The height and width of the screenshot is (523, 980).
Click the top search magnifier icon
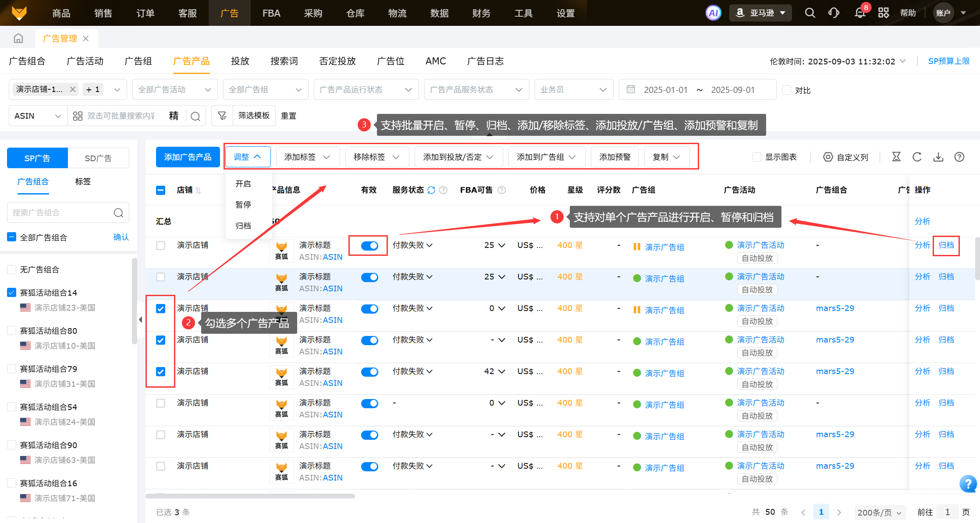(810, 13)
